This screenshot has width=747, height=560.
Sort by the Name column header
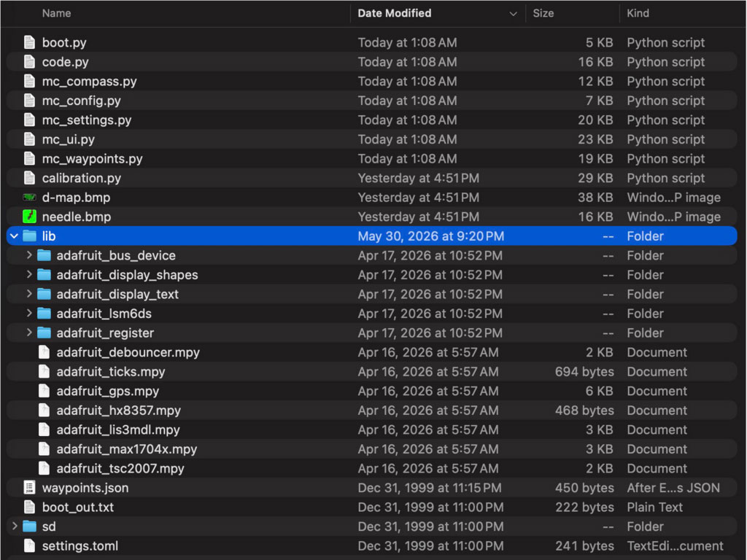pos(56,13)
